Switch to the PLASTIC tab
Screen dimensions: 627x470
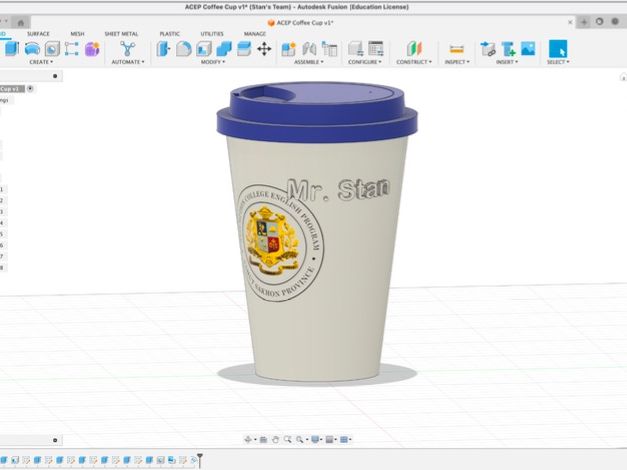tap(170, 34)
